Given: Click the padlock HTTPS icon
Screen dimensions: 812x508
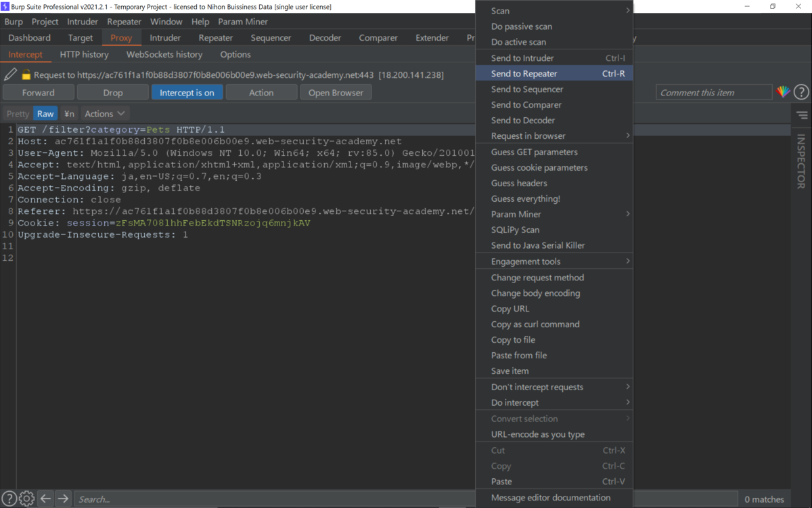Looking at the screenshot, I should 26,75.
